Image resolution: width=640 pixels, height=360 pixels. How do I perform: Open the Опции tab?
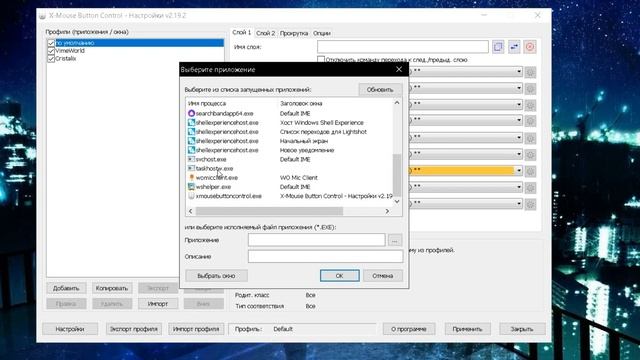click(322, 33)
